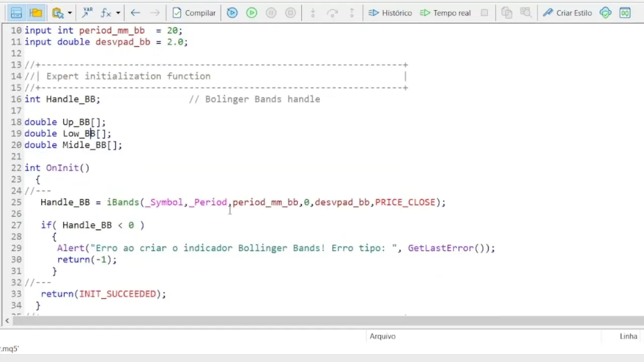Click on Low_BB in line 19

pyautogui.click(x=79, y=134)
